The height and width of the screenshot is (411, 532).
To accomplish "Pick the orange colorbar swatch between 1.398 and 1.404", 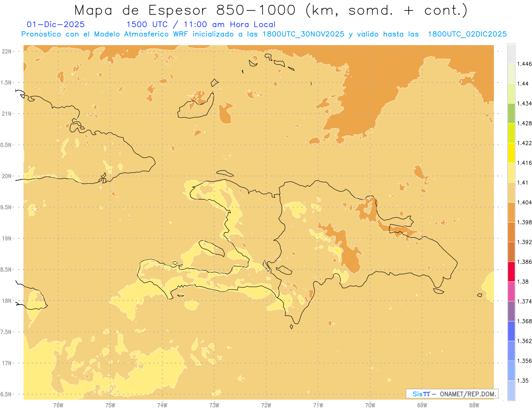I will click(x=511, y=212).
